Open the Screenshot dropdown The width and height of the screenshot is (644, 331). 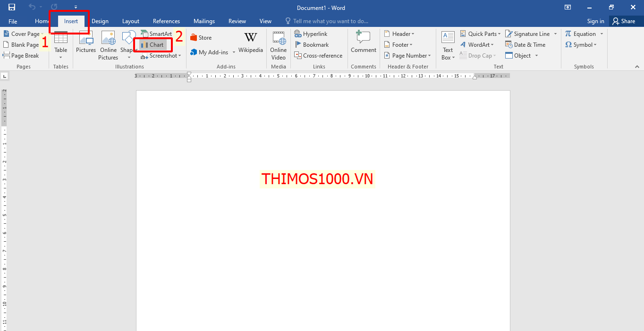tap(161, 56)
